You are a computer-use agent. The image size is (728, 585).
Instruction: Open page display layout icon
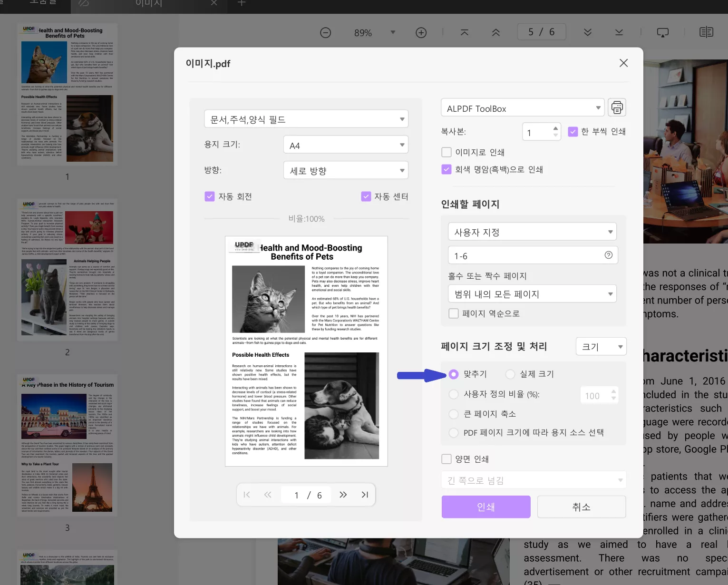click(x=707, y=32)
